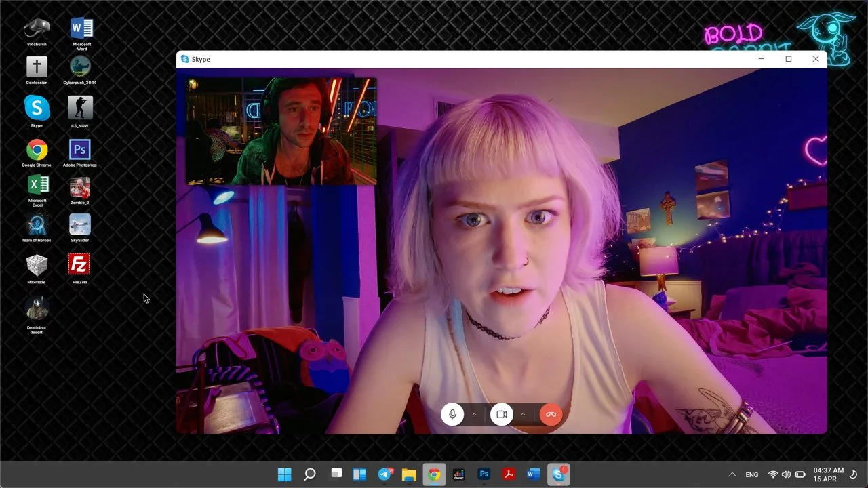Switch input language via ENG indicator

click(x=751, y=474)
